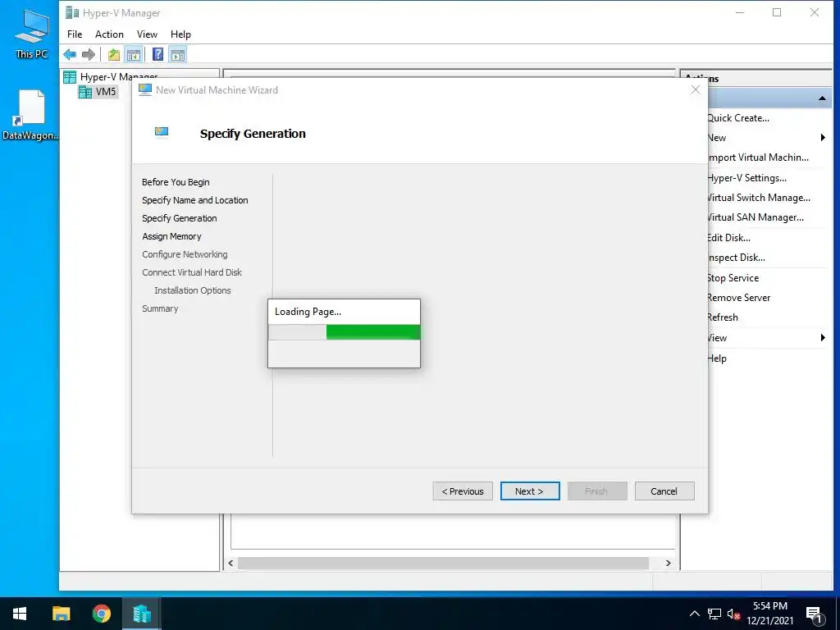Select the Configure Networking wizard step
Viewport: 840px width, 630px height.
pos(185,254)
